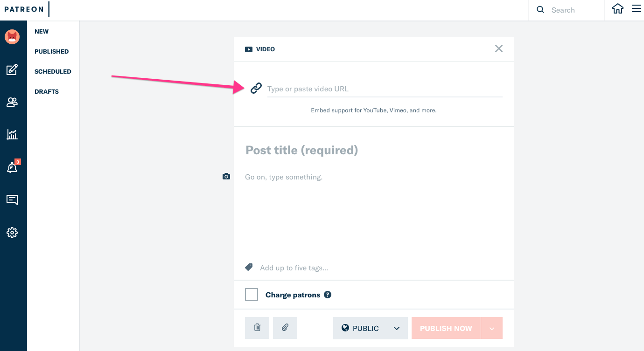
Task: Open the publish options arrow dropdown
Action: click(x=492, y=328)
